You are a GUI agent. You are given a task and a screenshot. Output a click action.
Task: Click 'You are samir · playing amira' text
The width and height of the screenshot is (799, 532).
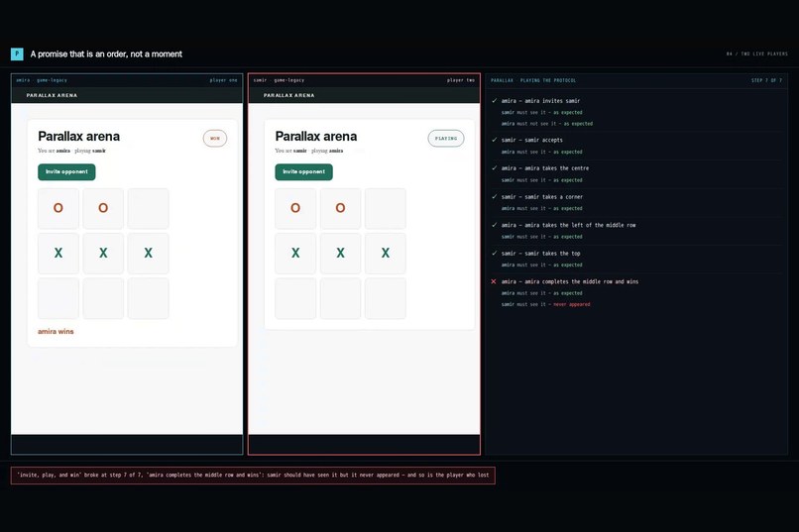(x=309, y=151)
